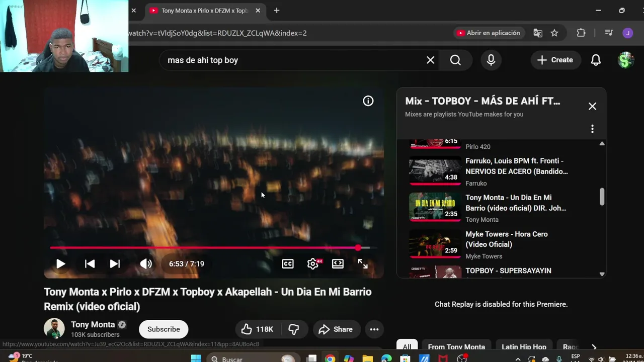Play the video
This screenshot has width=644, height=362.
60,264
